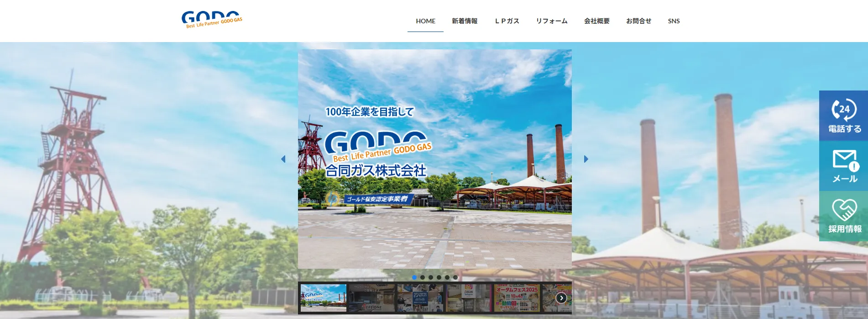The width and height of the screenshot is (868, 319).
Task: Show the previous slide with left arrow
Action: 283,159
